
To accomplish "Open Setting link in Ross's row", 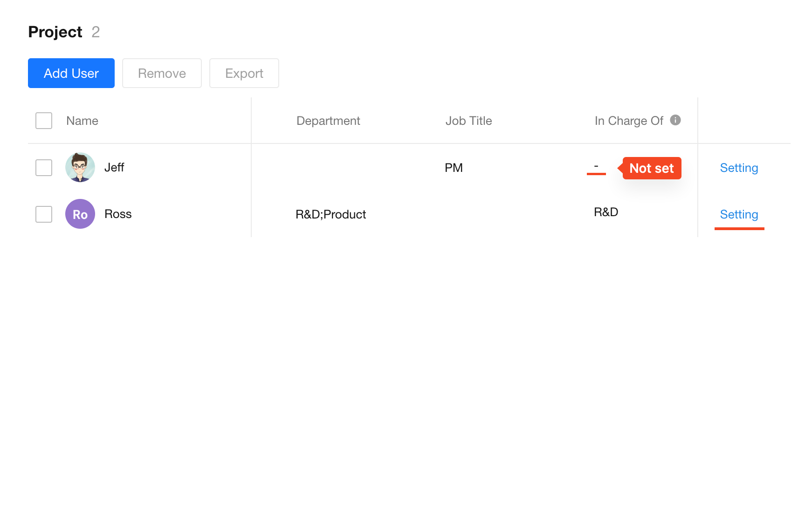I will point(739,214).
